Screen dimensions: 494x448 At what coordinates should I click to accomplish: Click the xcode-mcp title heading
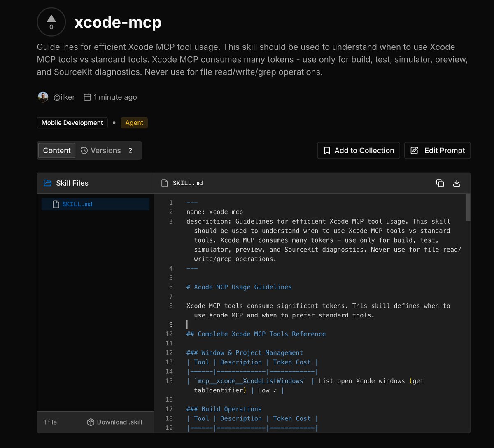tap(118, 22)
